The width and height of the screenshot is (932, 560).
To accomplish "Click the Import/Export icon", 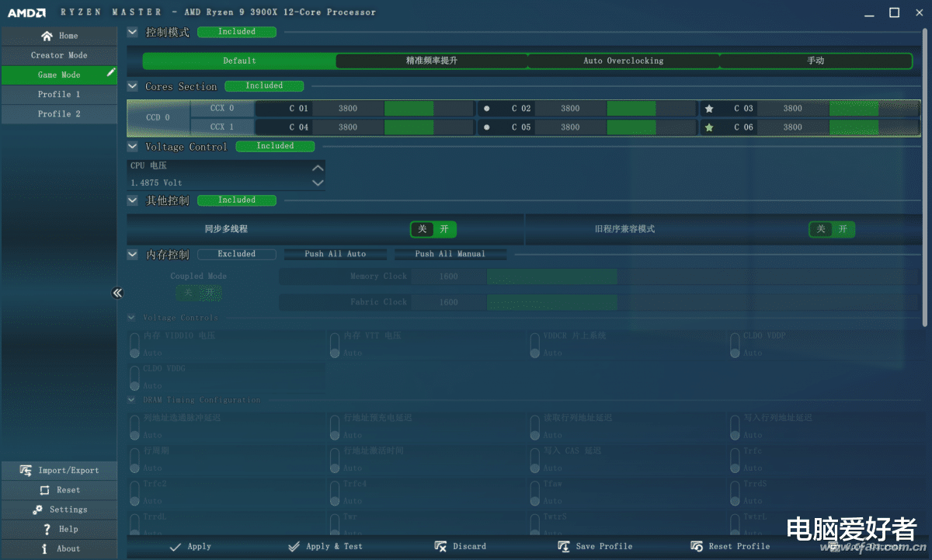I will tap(26, 471).
